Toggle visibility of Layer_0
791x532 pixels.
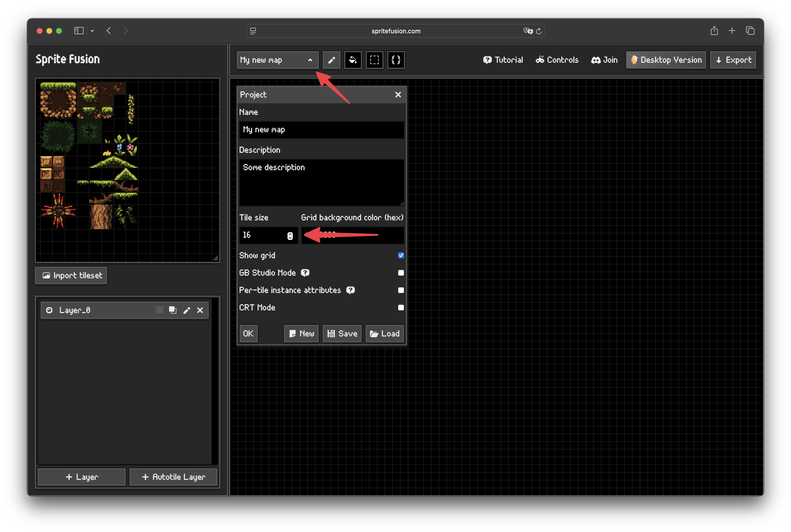pyautogui.click(x=49, y=310)
